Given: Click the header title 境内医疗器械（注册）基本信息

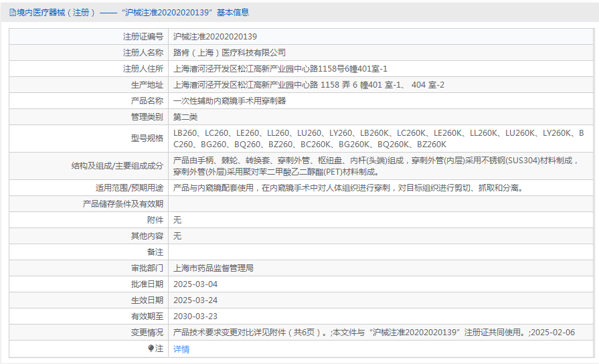Looking at the screenshot, I should (133, 13).
